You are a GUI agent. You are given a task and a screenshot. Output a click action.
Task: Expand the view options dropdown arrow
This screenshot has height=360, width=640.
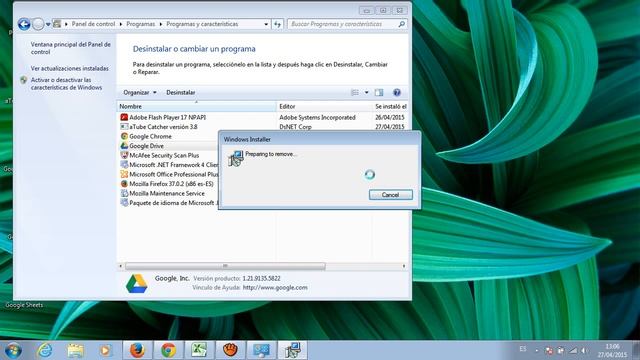367,93
